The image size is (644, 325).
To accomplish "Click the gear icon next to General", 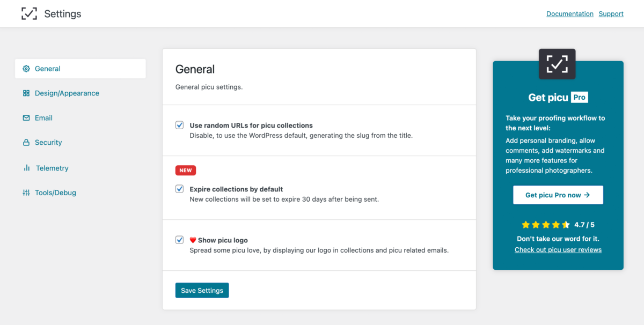I will [26, 69].
